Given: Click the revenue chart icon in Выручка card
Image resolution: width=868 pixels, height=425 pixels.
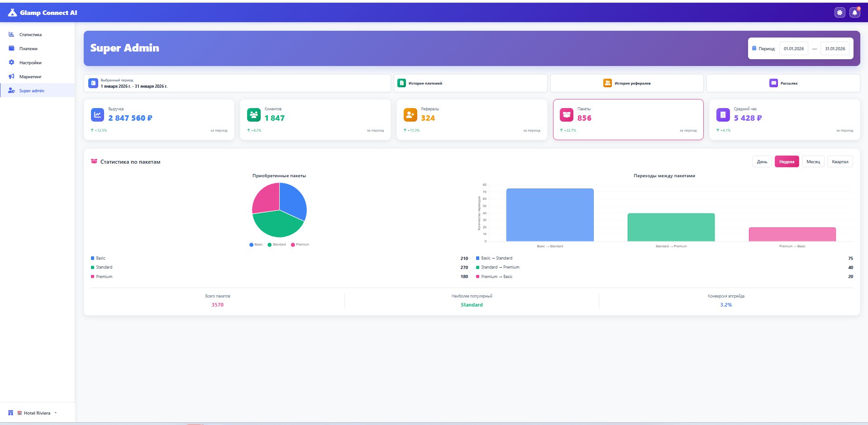Looking at the screenshot, I should tap(97, 115).
